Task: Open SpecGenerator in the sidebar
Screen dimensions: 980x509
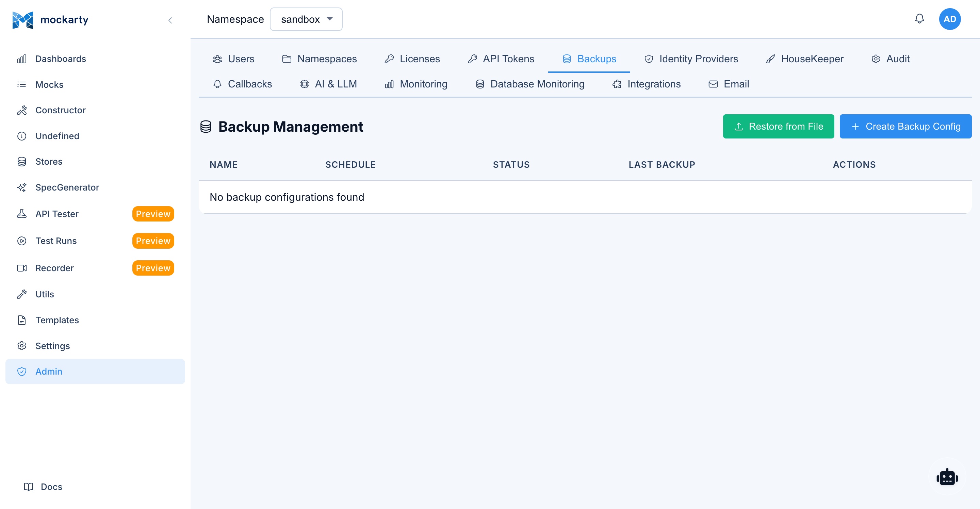Action: [x=95, y=187]
